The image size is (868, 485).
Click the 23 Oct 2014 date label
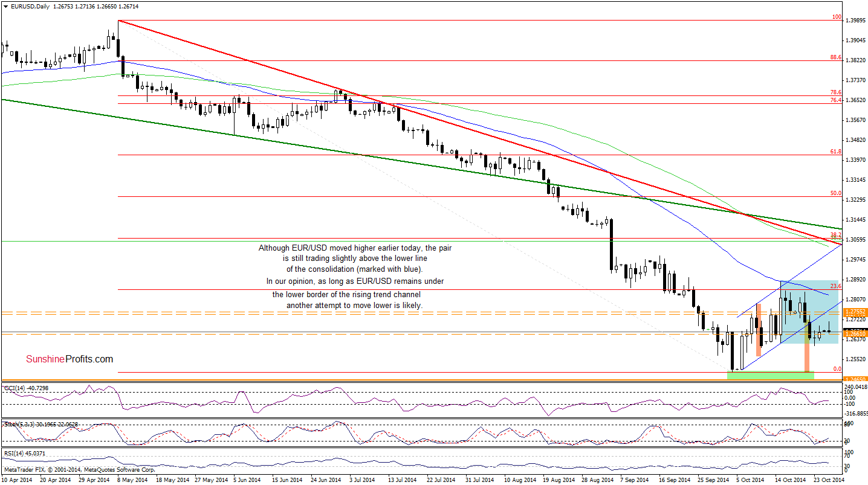click(828, 480)
